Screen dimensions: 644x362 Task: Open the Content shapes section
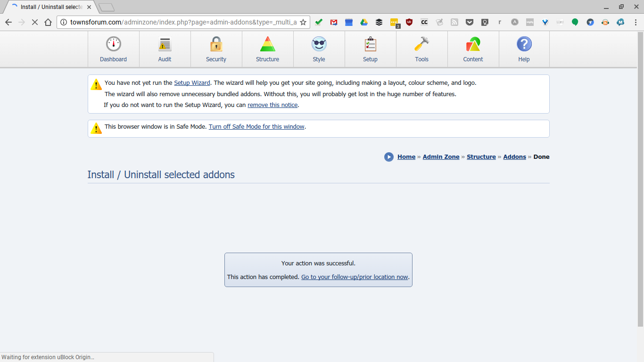(x=473, y=49)
